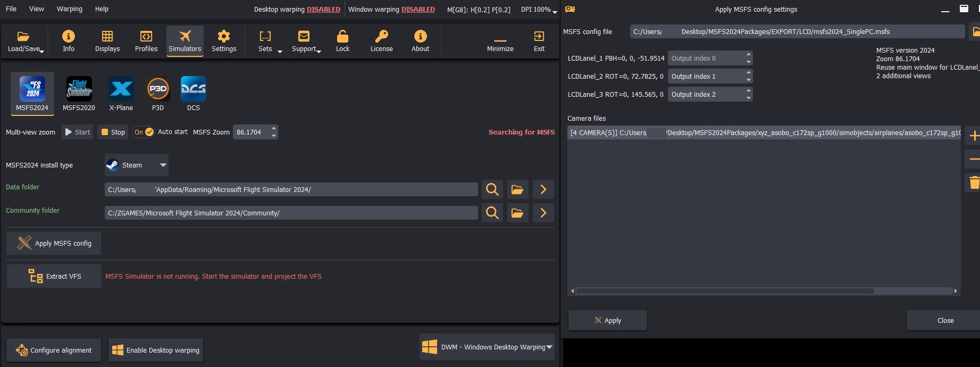The image size is (980, 367).
Task: Add a camera file with plus icon
Action: 974,136
